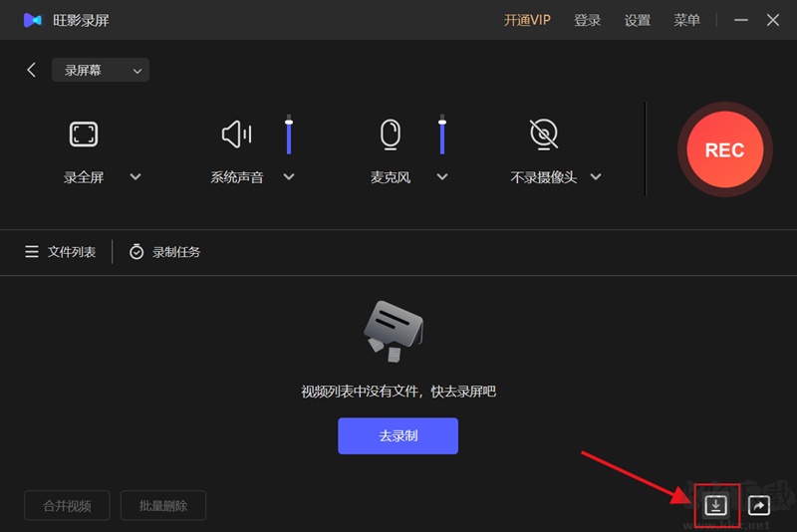The image size is (797, 532).
Task: Close the 旺影录屏 window
Action: 773,20
